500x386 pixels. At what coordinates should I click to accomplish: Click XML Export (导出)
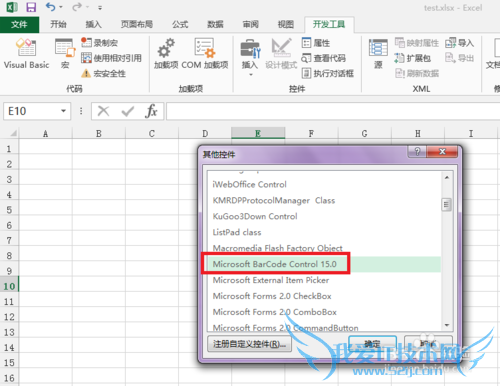459,58
